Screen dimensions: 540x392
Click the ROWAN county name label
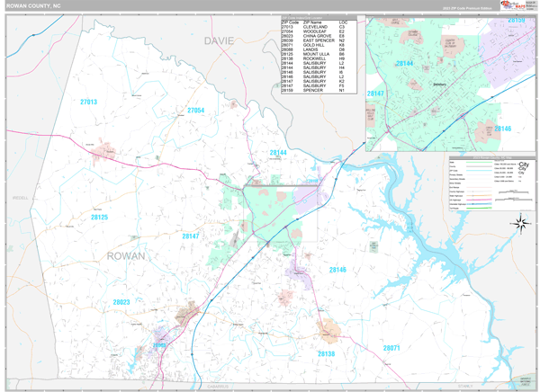point(125,256)
